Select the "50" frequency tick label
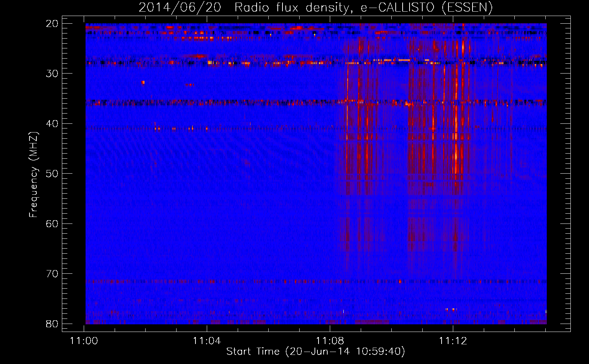 (x=52, y=174)
